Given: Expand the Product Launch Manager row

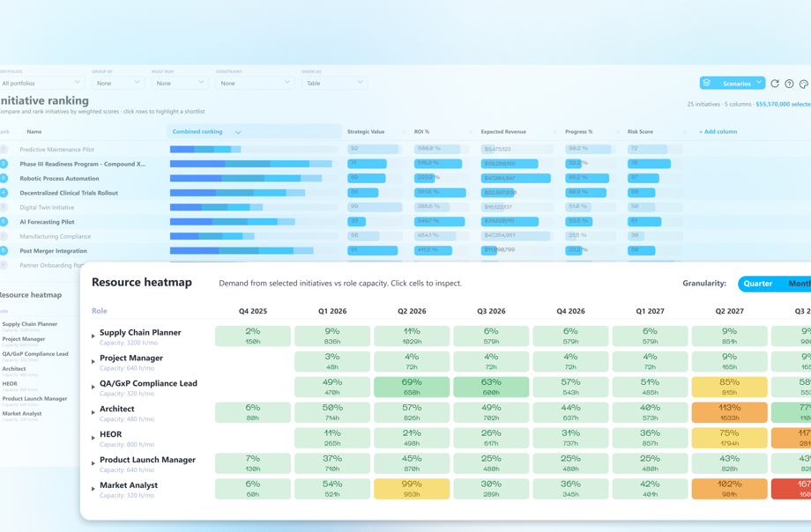Looking at the screenshot, I should click(x=93, y=463).
